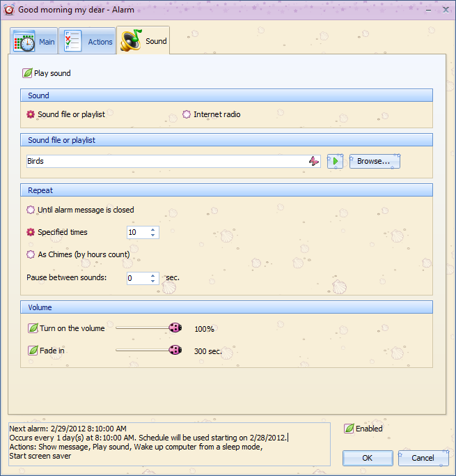Click the Actions tab checklist icon

point(72,41)
